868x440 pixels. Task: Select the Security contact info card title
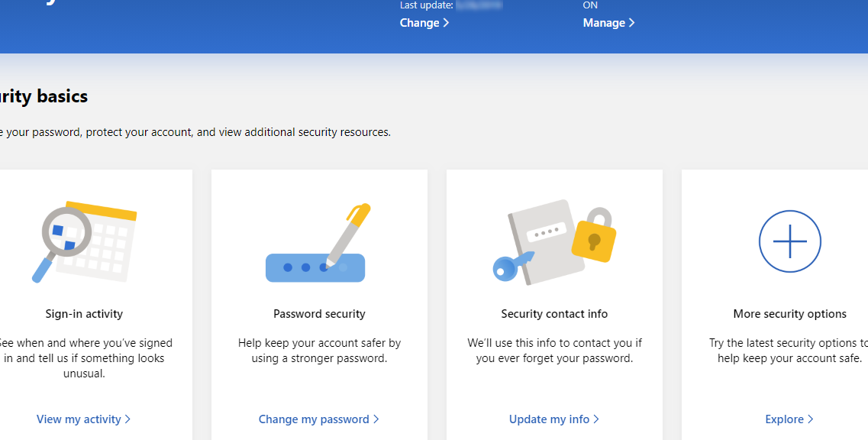tap(554, 314)
